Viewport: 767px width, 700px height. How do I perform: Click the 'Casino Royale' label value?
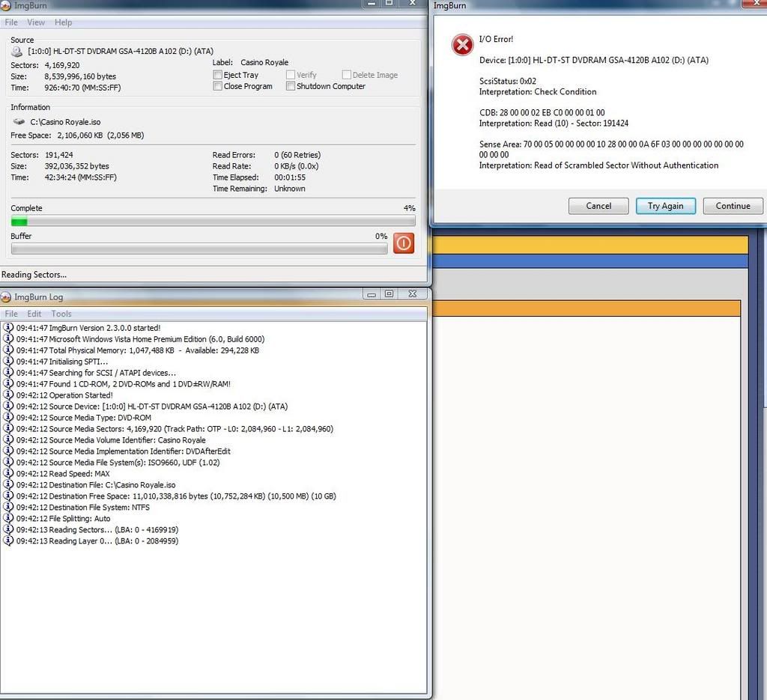click(x=264, y=63)
